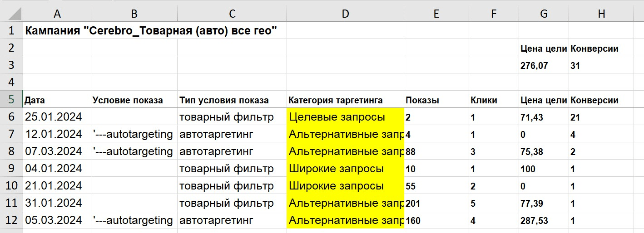Image resolution: width=644 pixels, height=233 pixels.
Task: Select the 'Клики' header cell
Action: 484,101
